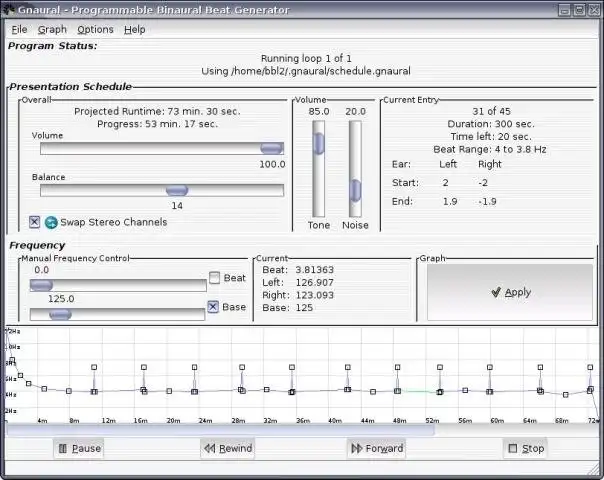Click the upper graph data point above 60m

[x=490, y=367]
